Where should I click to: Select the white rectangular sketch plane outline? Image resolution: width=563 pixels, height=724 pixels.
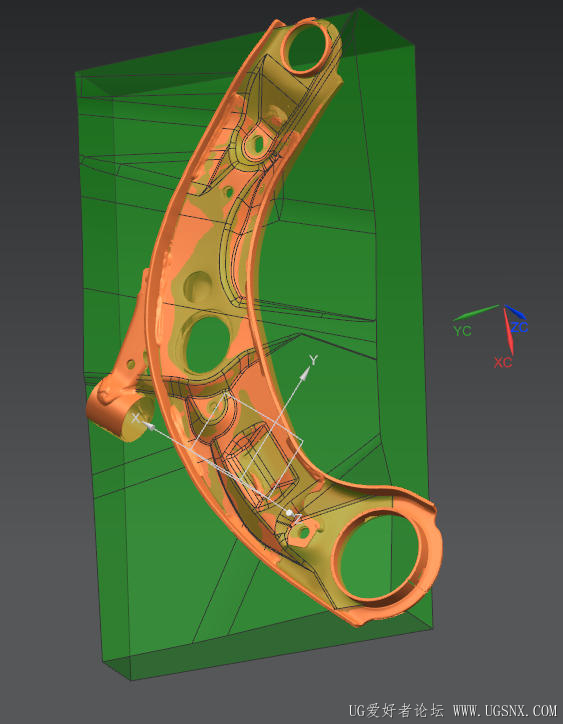[x=247, y=442]
